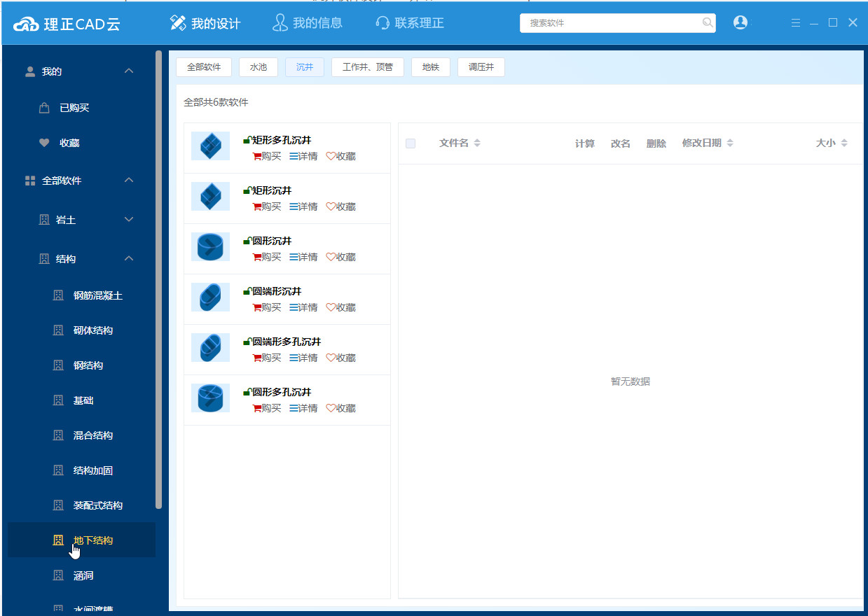Select the 地铁 filter tab

(431, 67)
